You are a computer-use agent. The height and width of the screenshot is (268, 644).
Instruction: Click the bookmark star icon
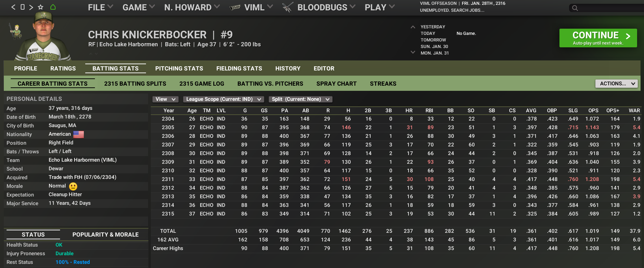coord(41,7)
